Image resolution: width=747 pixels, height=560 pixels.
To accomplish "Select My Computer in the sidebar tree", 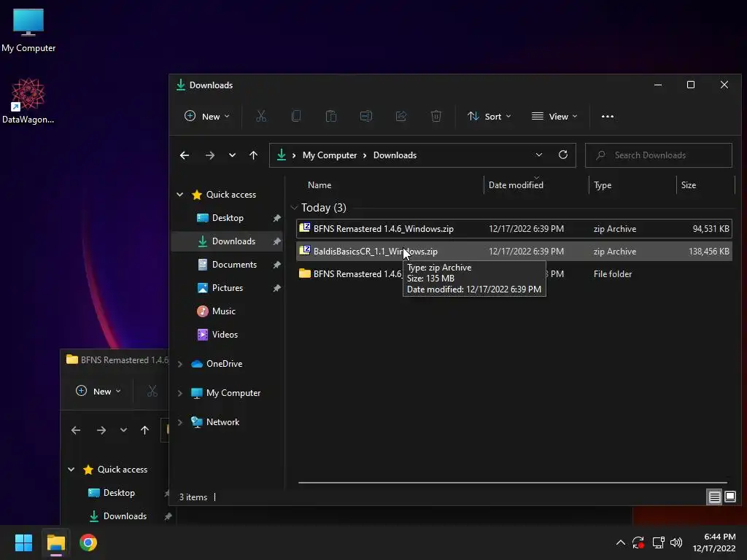I will coord(233,393).
